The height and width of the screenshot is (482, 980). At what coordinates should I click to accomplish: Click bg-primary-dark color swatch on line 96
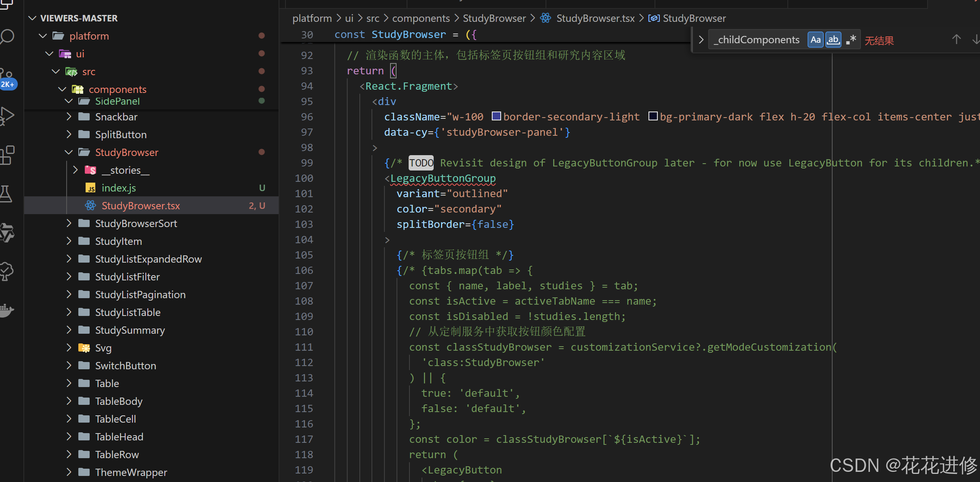click(653, 116)
